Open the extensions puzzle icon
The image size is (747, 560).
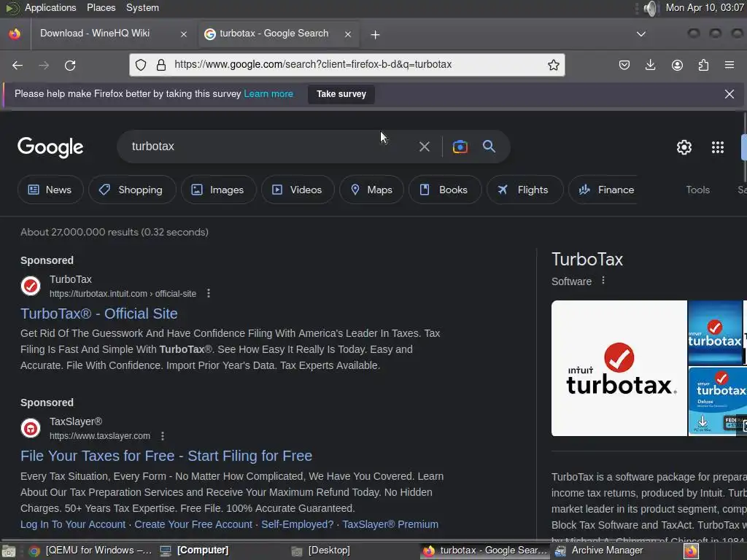703,65
